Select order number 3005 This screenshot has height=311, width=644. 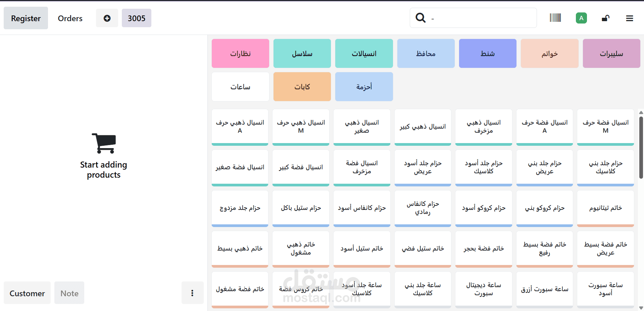pos(136,18)
